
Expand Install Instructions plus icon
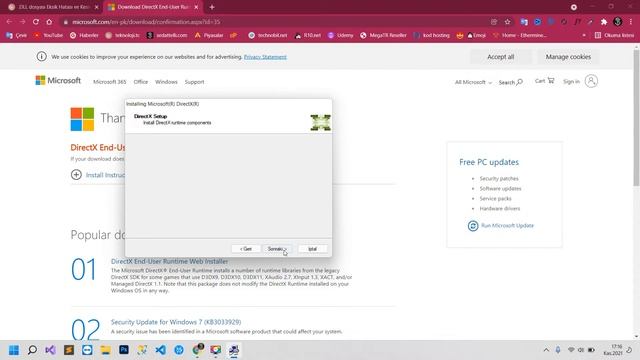[x=76, y=175]
